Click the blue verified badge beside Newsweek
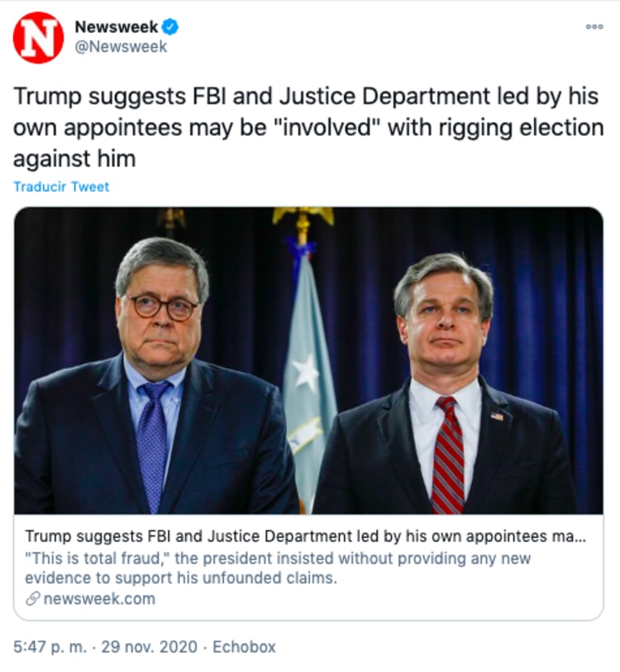 171,27
